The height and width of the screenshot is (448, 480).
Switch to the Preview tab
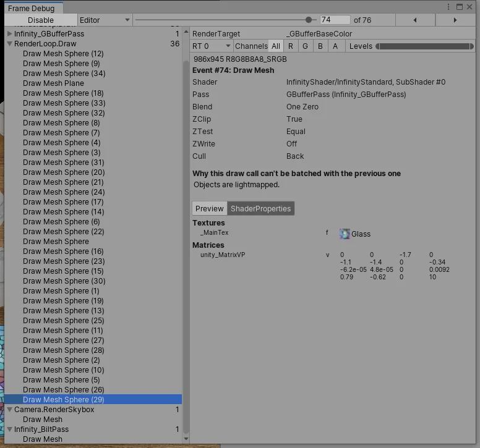210,209
